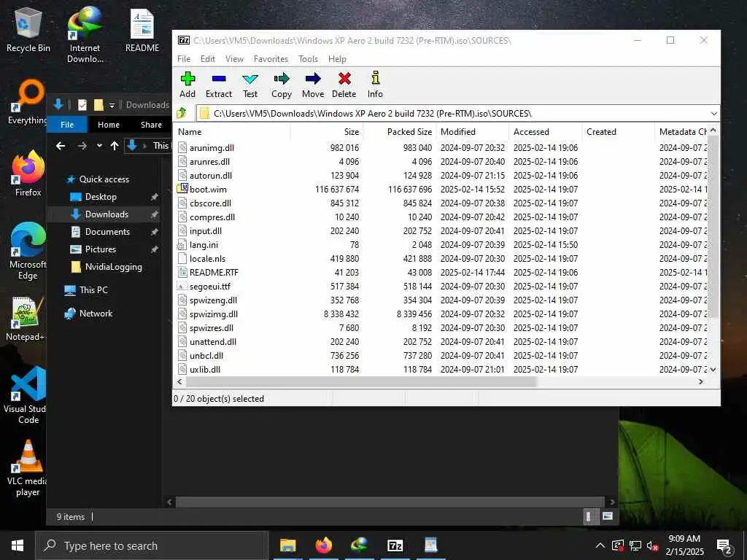Click 7-Zip horizontal scrollbar thumb

click(x=361, y=381)
